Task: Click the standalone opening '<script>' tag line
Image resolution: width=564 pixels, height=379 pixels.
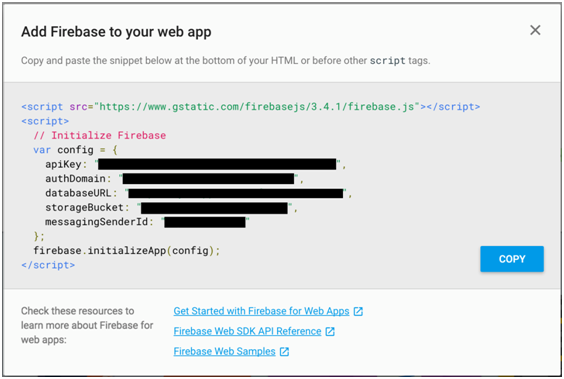Action: pyautogui.click(x=45, y=121)
